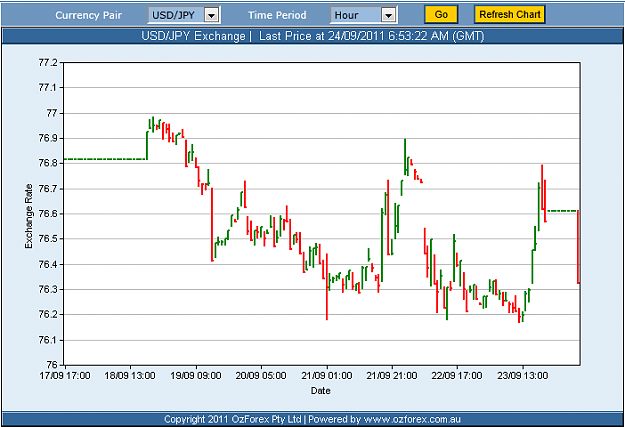Image resolution: width=625 pixels, height=427 pixels.
Task: Click the 21/09 21:00 date label
Action: [392, 376]
